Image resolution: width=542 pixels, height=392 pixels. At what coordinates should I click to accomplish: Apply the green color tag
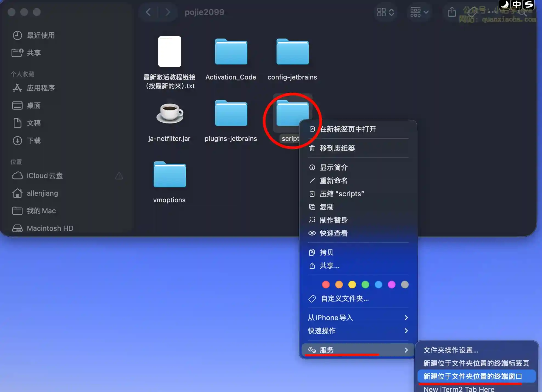click(x=365, y=285)
